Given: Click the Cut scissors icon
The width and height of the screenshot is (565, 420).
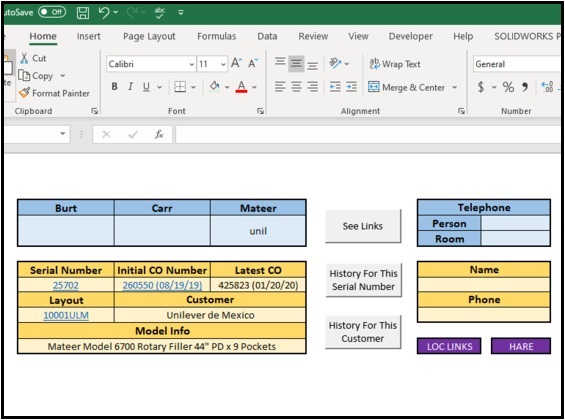Looking at the screenshot, I should pyautogui.click(x=24, y=58).
